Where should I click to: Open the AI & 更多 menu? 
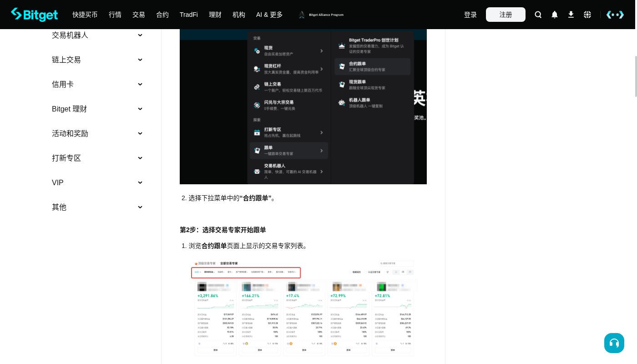(x=269, y=15)
